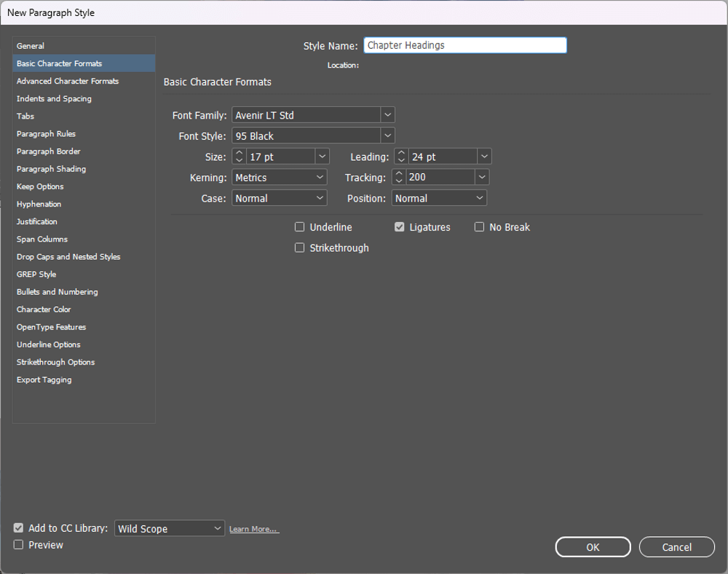Expand the Font Family dropdown arrow
The height and width of the screenshot is (574, 728).
(388, 115)
